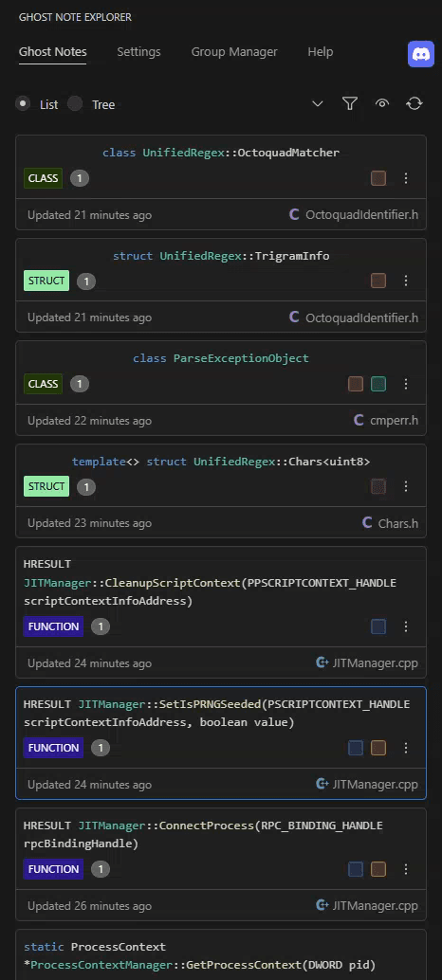
Task: Open the more-options menu for Chars<uint8>
Action: (406, 486)
